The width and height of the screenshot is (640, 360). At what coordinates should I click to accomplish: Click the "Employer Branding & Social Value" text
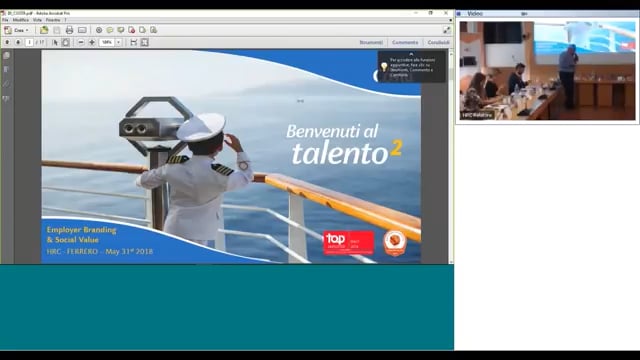tap(81, 235)
